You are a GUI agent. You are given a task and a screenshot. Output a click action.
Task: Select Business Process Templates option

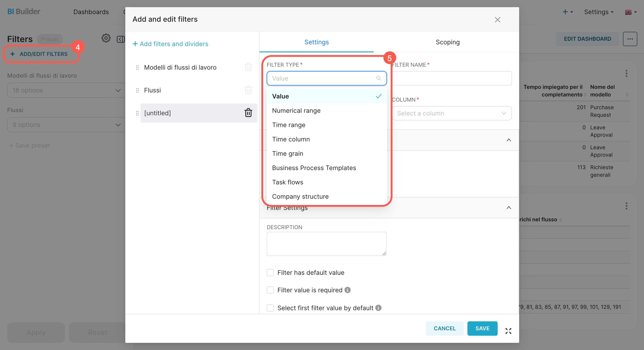[x=314, y=168]
